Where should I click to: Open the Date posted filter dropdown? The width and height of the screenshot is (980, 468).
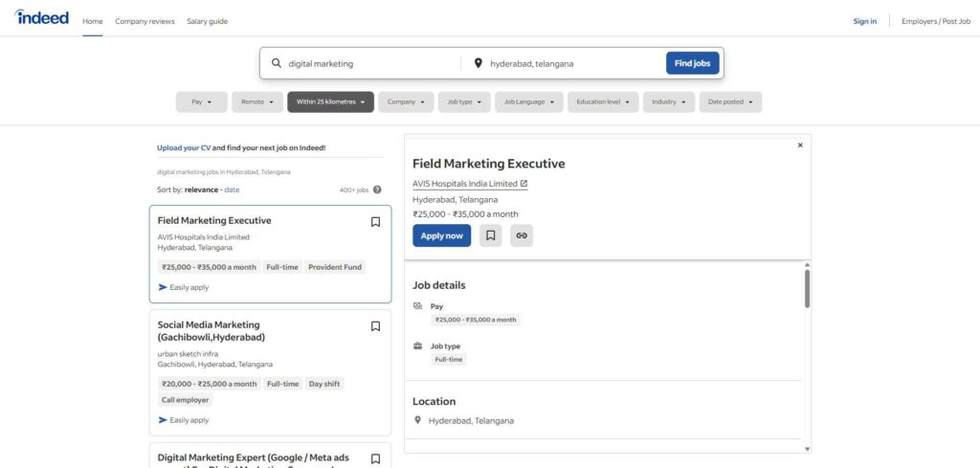pyautogui.click(x=730, y=101)
